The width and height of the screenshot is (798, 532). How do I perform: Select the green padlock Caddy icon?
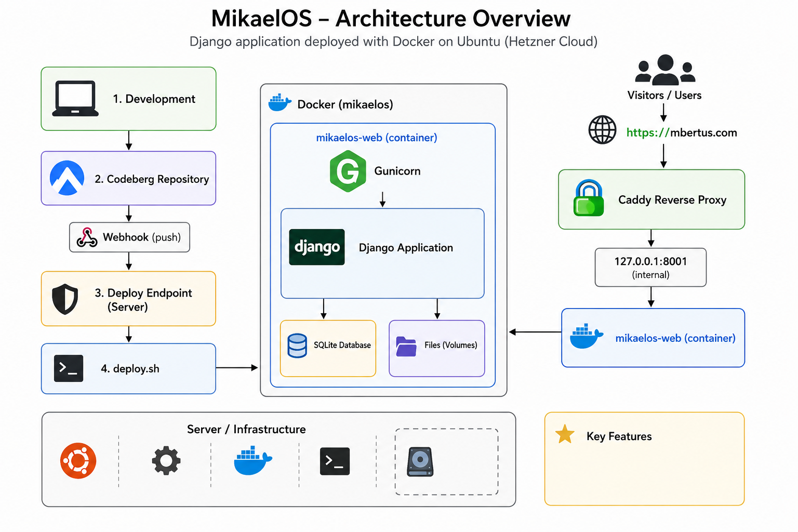point(589,198)
